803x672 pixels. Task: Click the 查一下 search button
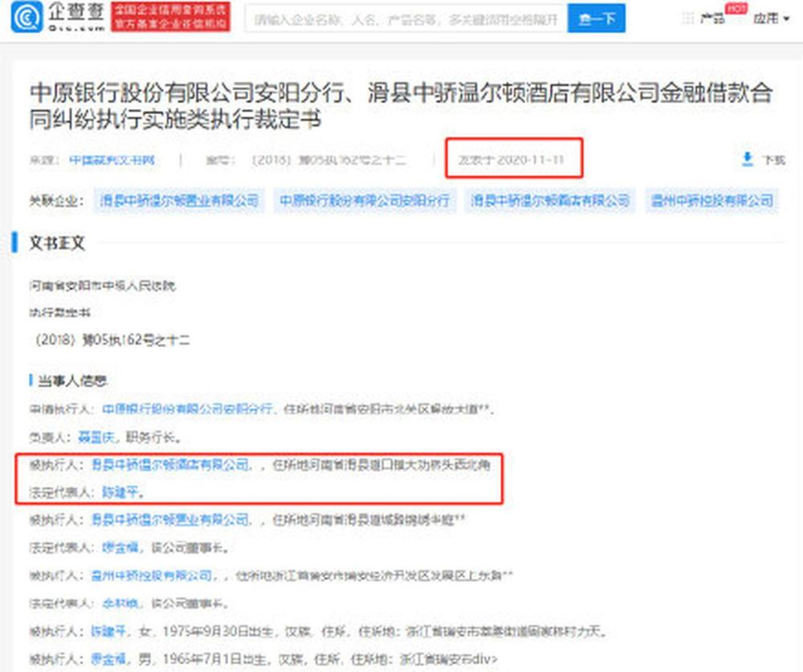pyautogui.click(x=596, y=19)
